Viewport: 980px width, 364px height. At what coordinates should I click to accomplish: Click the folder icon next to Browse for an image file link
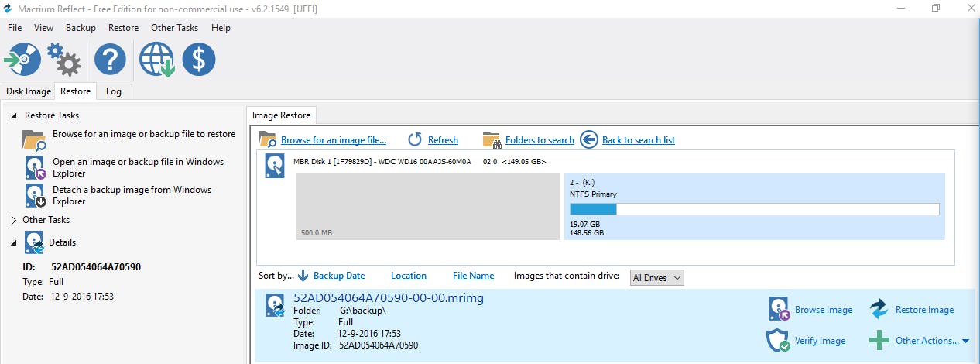click(268, 139)
